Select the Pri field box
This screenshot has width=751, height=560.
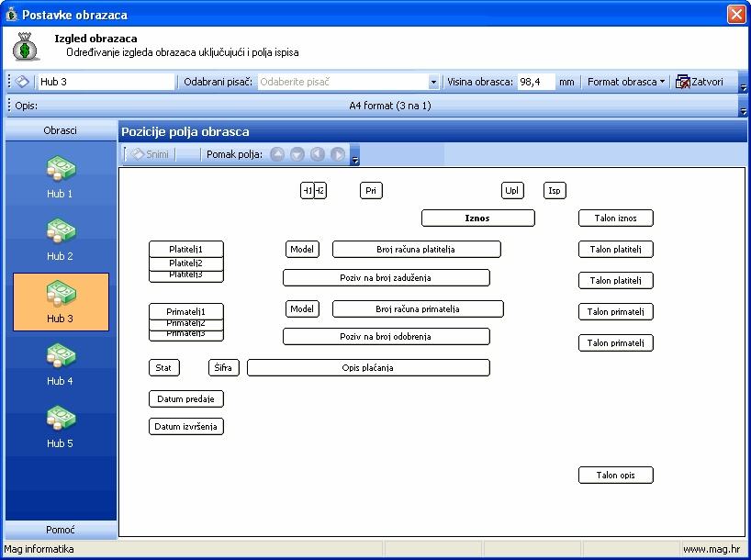(371, 191)
